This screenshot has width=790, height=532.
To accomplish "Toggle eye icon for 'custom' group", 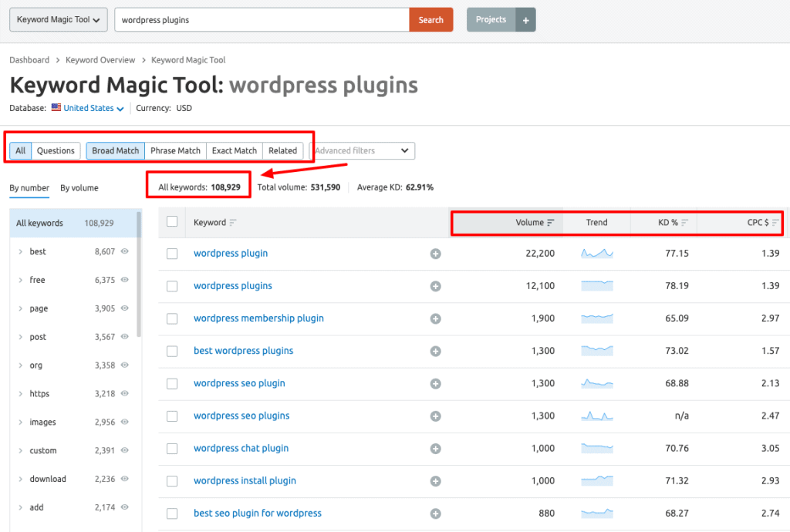I will 124,450.
